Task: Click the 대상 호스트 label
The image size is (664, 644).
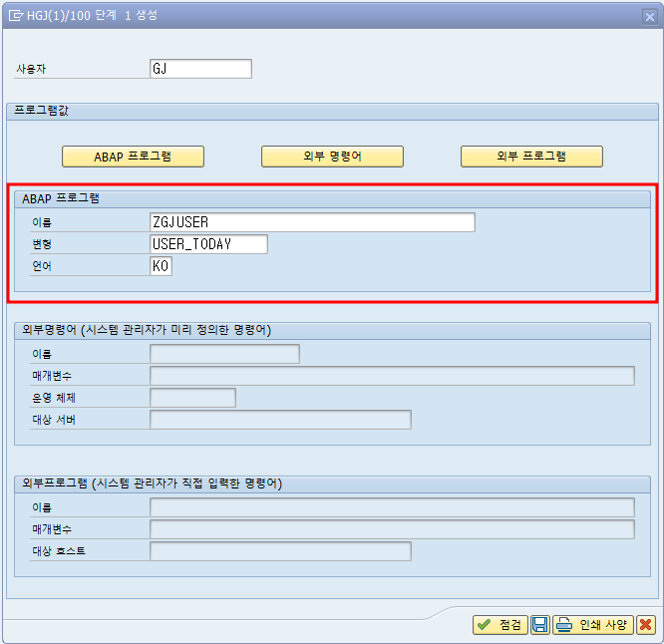Action: point(59,551)
